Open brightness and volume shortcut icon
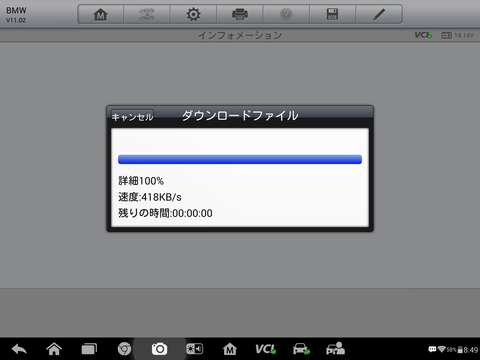The height and width of the screenshot is (360, 480). click(194, 349)
